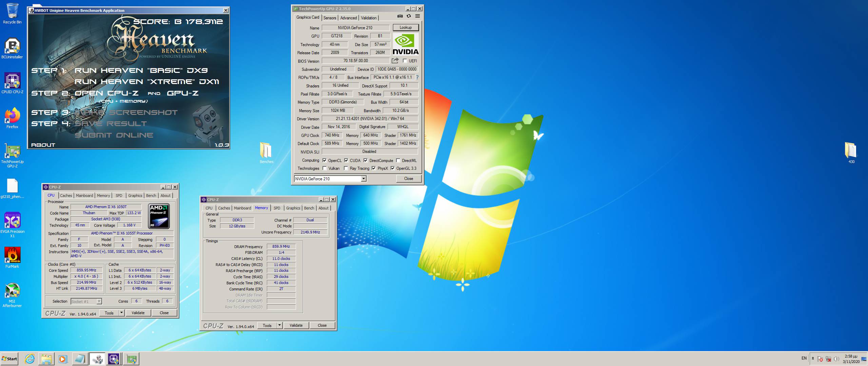Click the Start button
The image size is (868, 366).
point(9,359)
